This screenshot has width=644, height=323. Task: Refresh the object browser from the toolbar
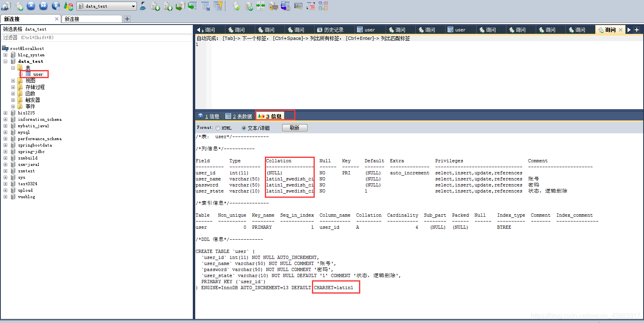tap(68, 6)
